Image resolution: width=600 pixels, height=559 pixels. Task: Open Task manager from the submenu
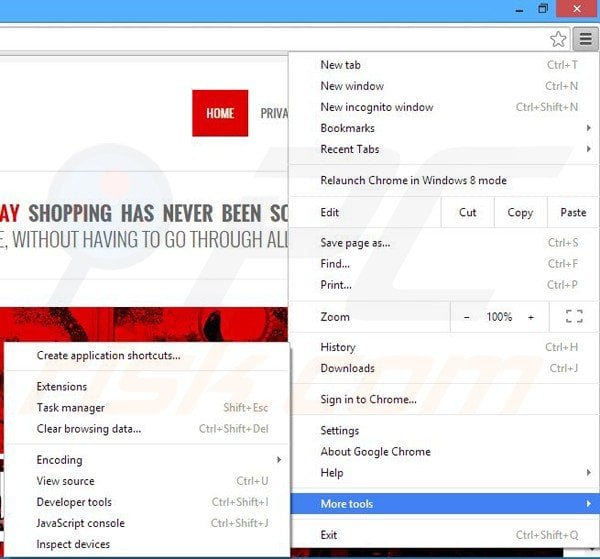(147, 407)
